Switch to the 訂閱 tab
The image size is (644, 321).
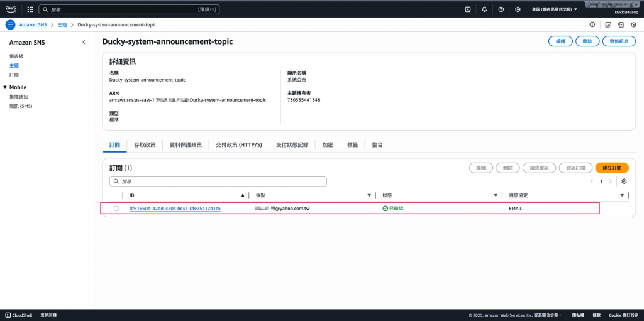coord(114,145)
